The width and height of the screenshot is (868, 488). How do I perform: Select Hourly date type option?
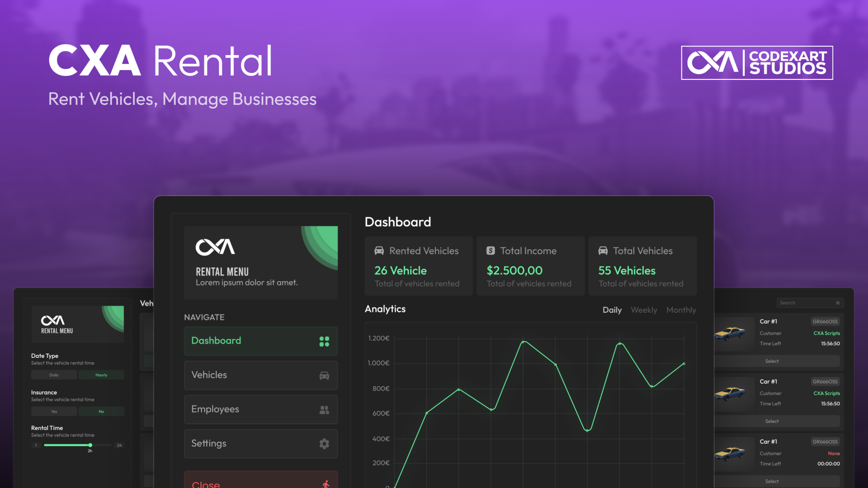coord(101,375)
